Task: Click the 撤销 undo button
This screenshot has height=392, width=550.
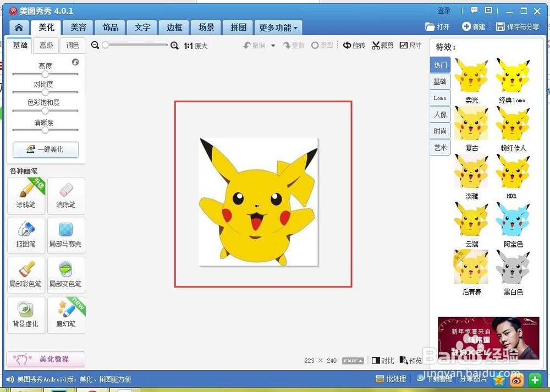Action: 255,45
